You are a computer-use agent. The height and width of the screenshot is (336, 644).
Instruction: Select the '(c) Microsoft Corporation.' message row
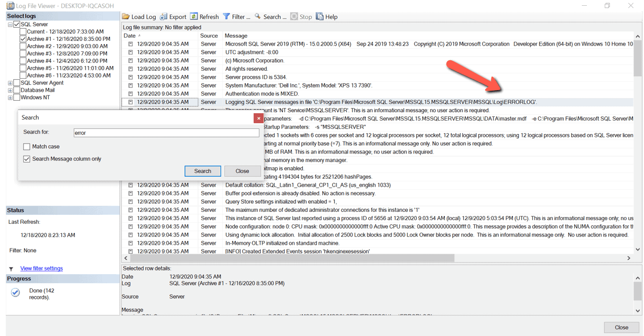coord(377,61)
